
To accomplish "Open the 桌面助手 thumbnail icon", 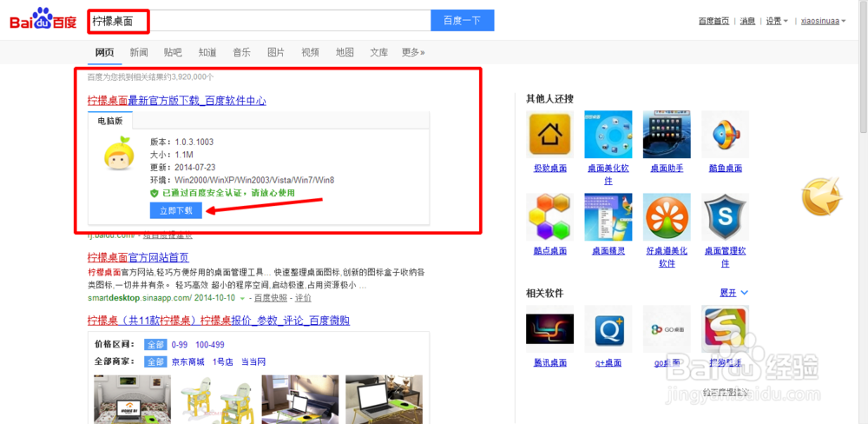I will [x=667, y=134].
